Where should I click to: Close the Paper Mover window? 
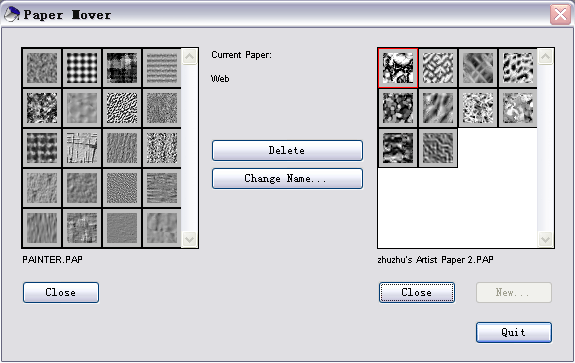point(560,15)
